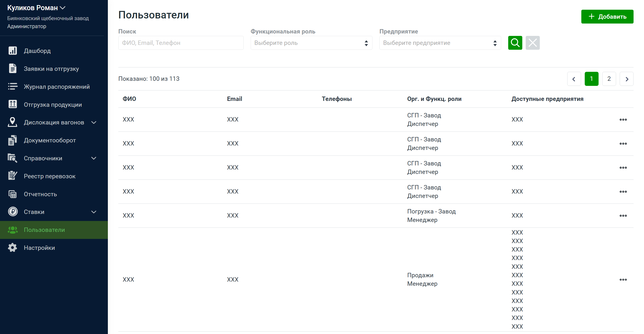Click the Реестр перевозок clipboard icon
The image size is (644, 334).
point(12,176)
